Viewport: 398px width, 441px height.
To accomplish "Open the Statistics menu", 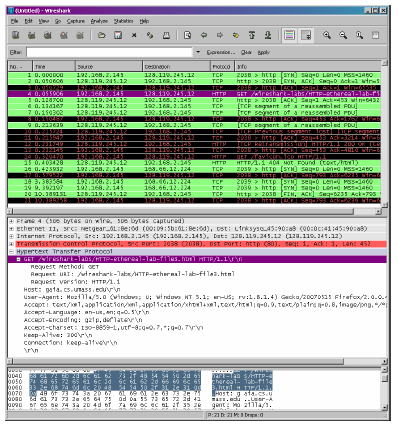I will [x=123, y=21].
